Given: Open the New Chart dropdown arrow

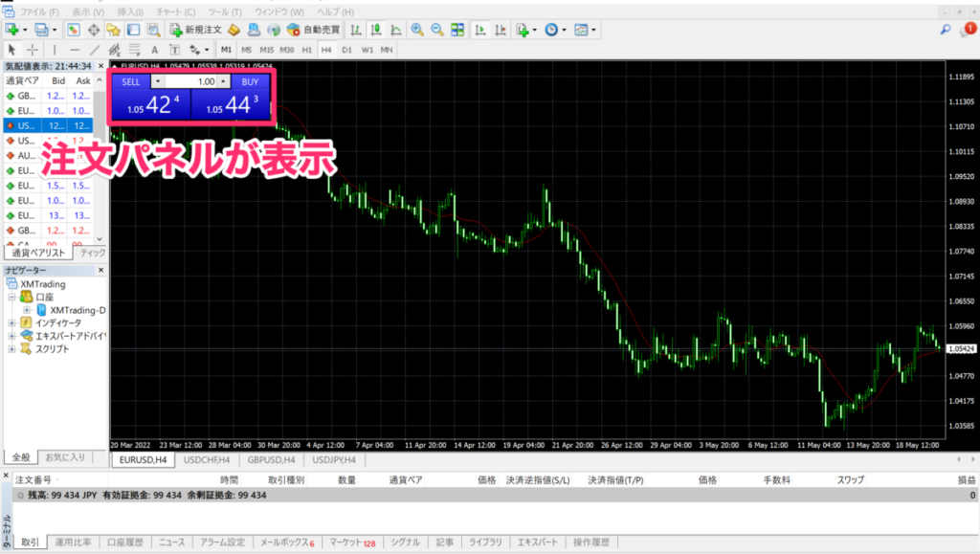Looking at the screenshot, I should 25,30.
